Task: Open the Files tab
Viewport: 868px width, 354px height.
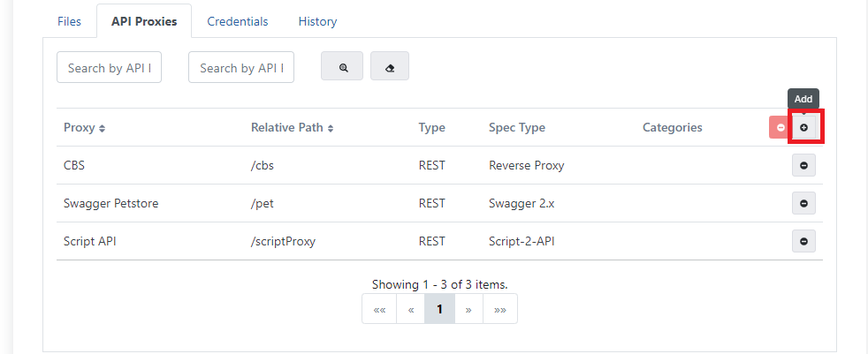Action: pyautogui.click(x=69, y=21)
